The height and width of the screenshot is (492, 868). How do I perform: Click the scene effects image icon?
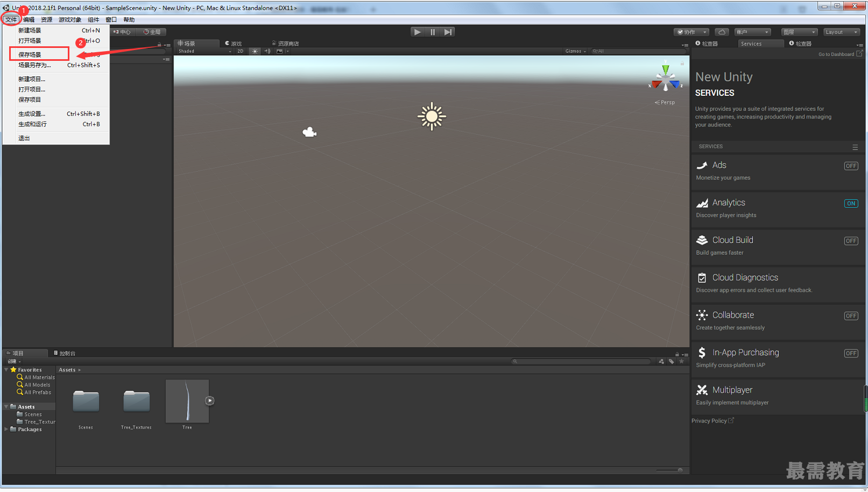(279, 51)
